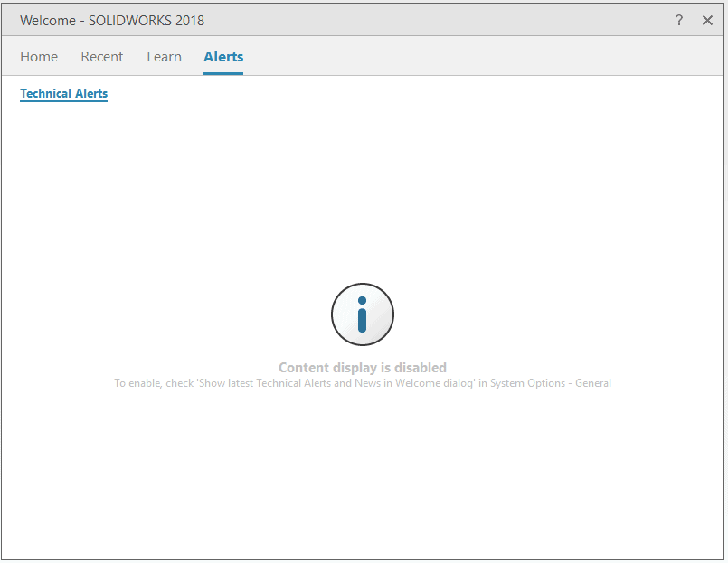Select the Alerts tab
This screenshot has width=728, height=563.
click(223, 57)
